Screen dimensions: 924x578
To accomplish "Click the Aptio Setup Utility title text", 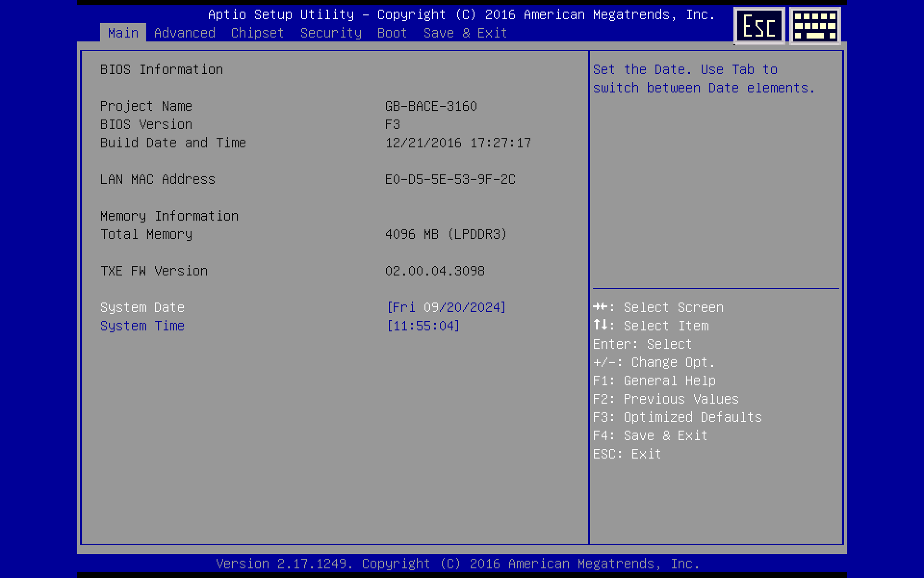I will pyautogui.click(x=462, y=14).
